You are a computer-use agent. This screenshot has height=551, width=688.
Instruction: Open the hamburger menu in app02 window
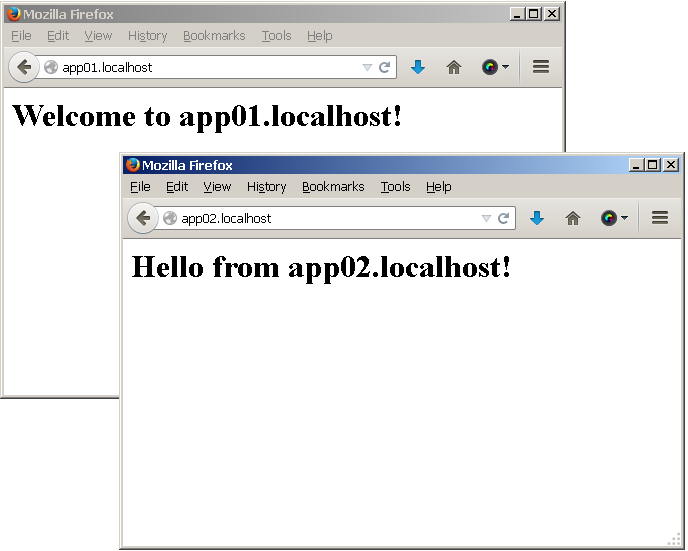pyautogui.click(x=659, y=218)
